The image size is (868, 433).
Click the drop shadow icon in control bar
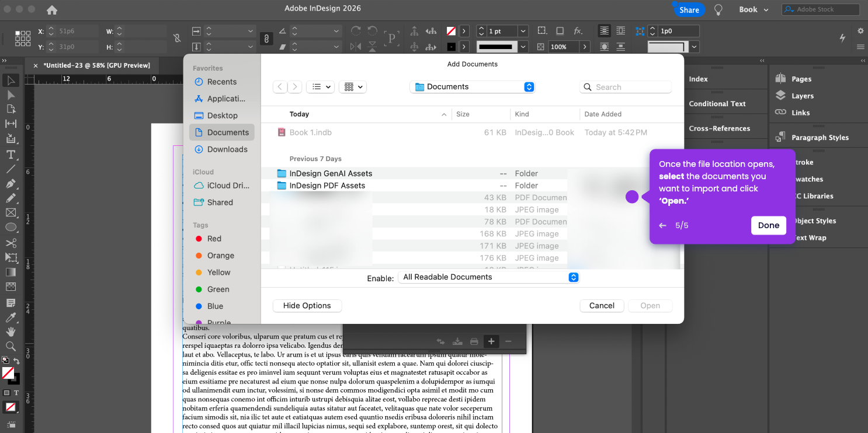click(560, 31)
